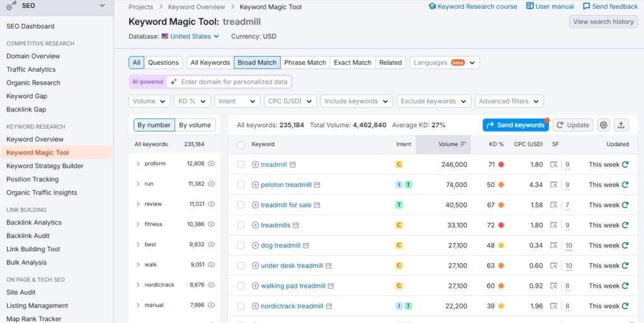Toggle eye icon for nordictrack group
Viewport: 644px width, 323px height.
point(211,285)
